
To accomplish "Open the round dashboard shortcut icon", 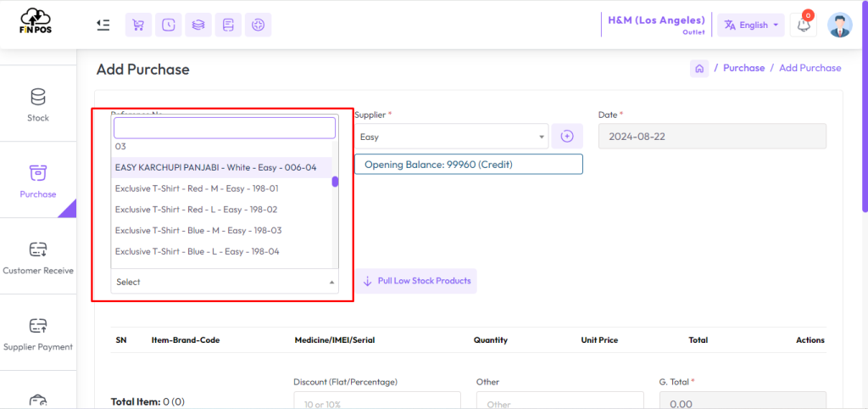I will (258, 25).
